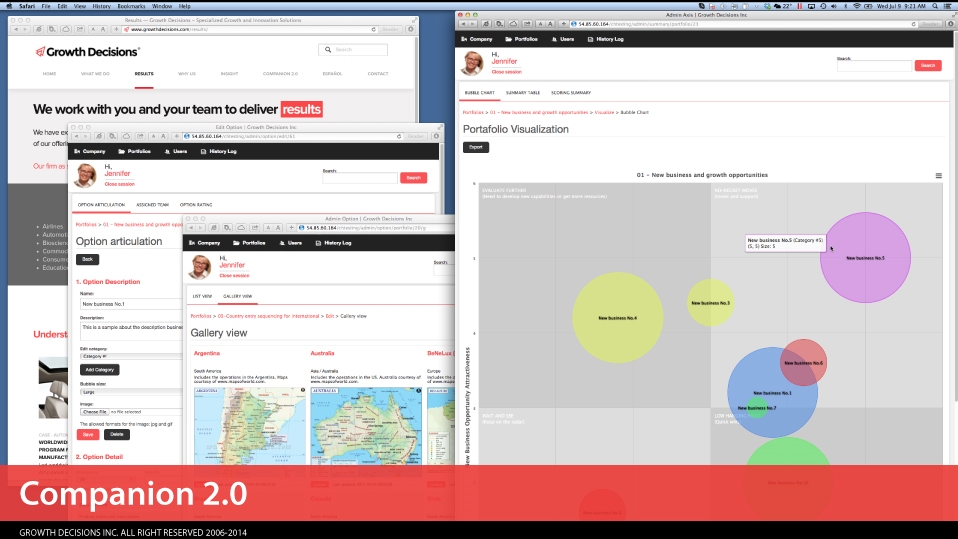Click Growth Decisions logo in Results window
This screenshot has height=539, width=958.
pos(87,52)
